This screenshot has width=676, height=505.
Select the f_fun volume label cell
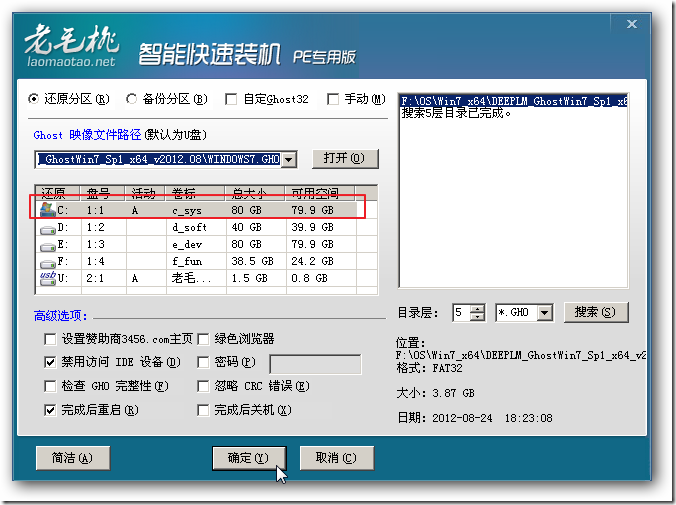tap(187, 261)
